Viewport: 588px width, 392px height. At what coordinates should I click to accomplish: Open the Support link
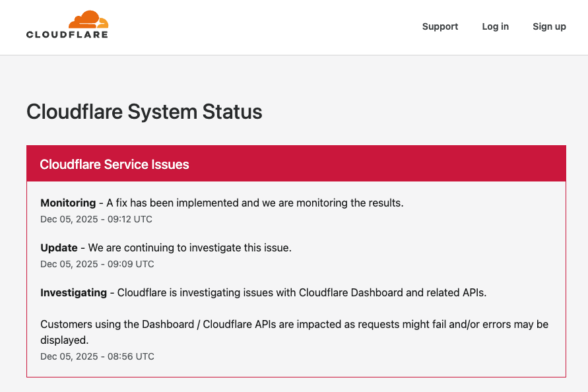[x=440, y=26]
